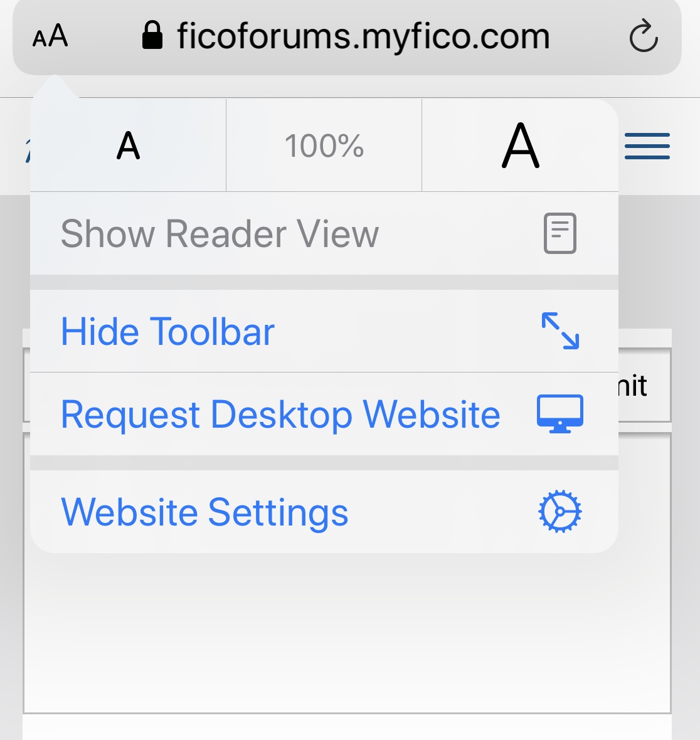The width and height of the screenshot is (700, 740).
Task: Click the large text area behind the menu
Action: (x=347, y=632)
